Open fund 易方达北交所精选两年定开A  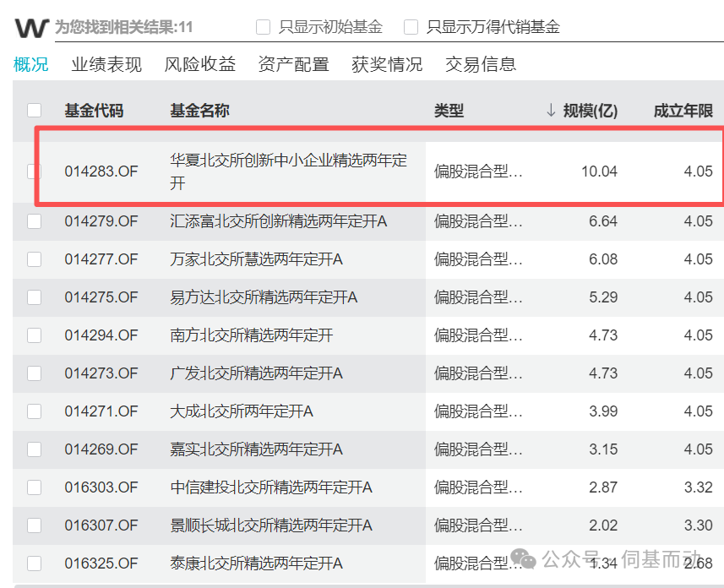click(264, 297)
